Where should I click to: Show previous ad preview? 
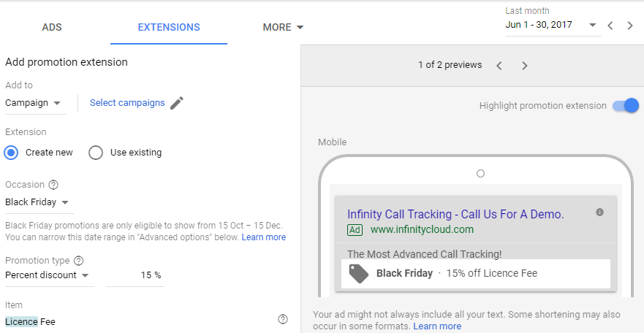point(499,66)
